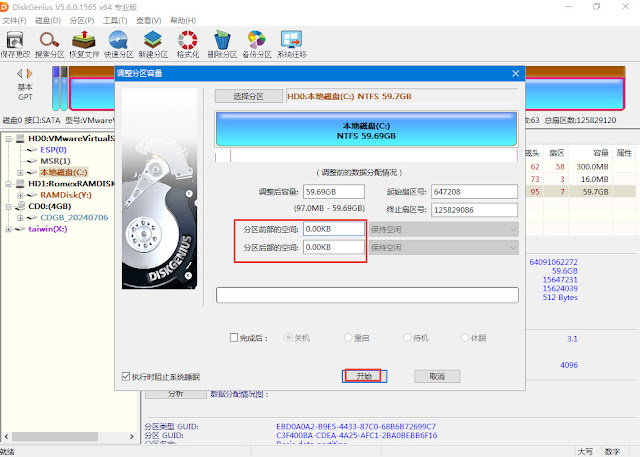The width and height of the screenshot is (640, 457).
Task: Collapse the CD0:(4GB) tree node
Action: point(8,206)
